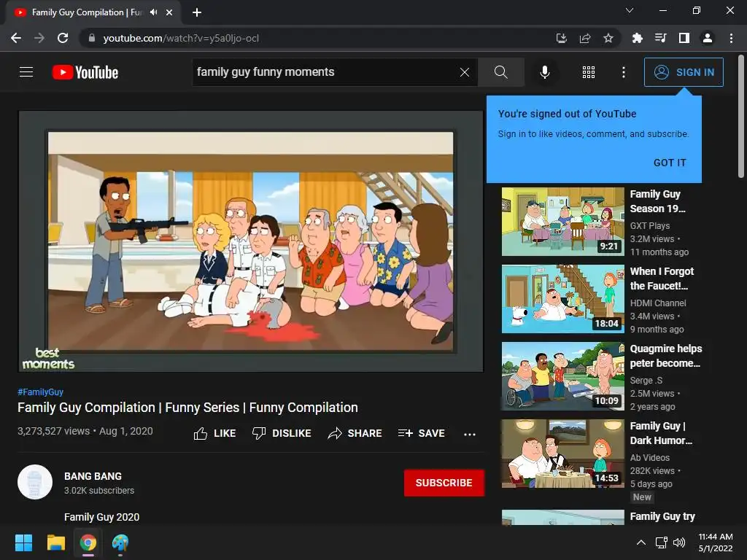Open 'When I Forgot the Faucet' thumbnail
The height and width of the screenshot is (560, 747).
pos(562,298)
